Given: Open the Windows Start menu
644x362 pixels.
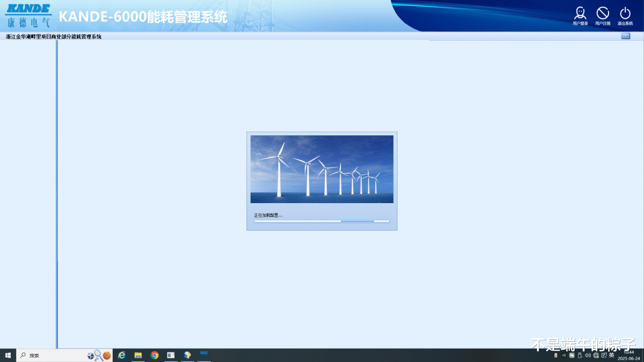Looking at the screenshot, I should click(x=8, y=355).
